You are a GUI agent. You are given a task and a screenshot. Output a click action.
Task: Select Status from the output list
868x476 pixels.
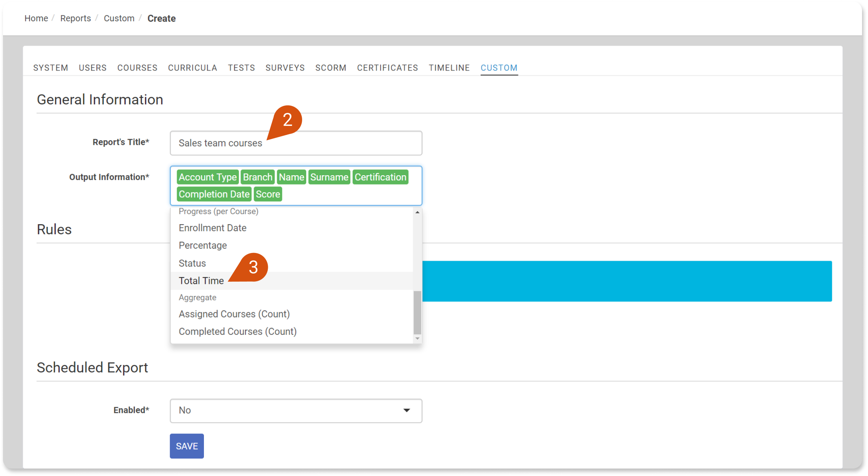pyautogui.click(x=192, y=263)
